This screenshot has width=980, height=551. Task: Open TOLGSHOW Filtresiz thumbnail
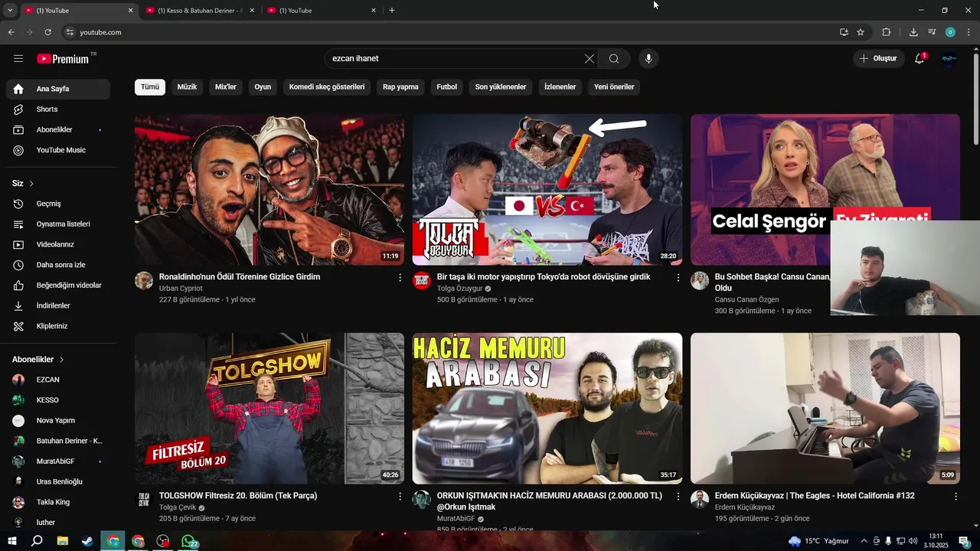point(269,408)
